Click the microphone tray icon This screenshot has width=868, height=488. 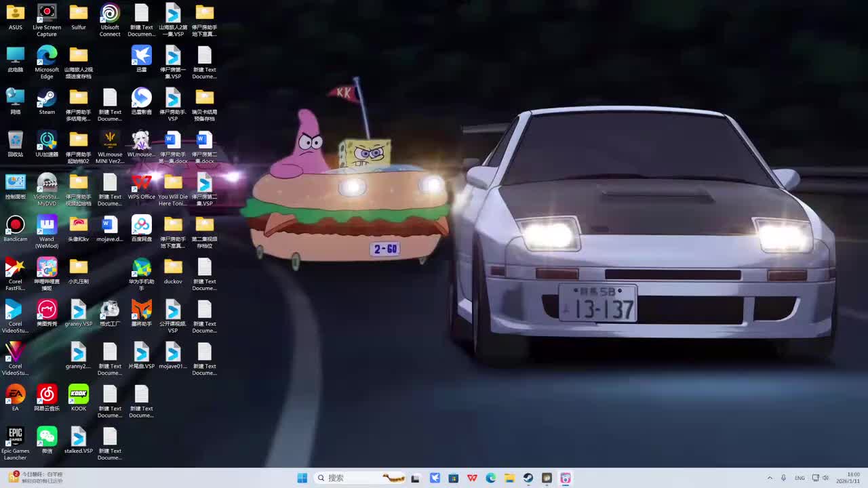(x=784, y=478)
